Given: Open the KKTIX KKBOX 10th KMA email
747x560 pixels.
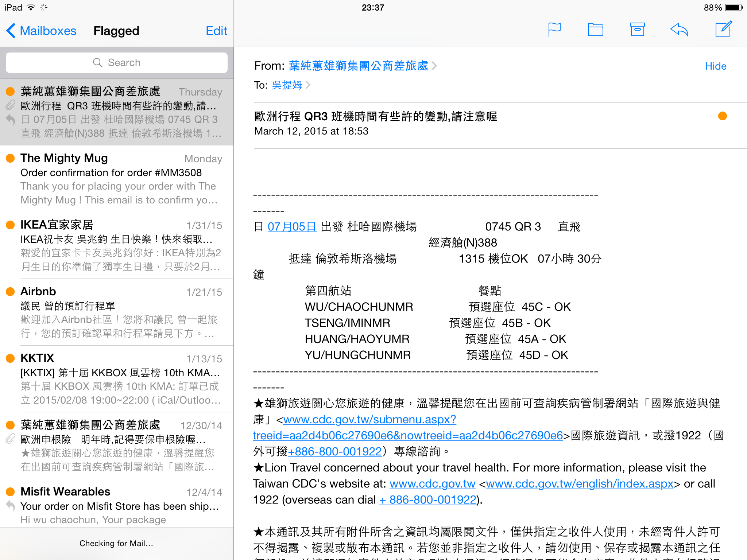Looking at the screenshot, I should pyautogui.click(x=117, y=379).
